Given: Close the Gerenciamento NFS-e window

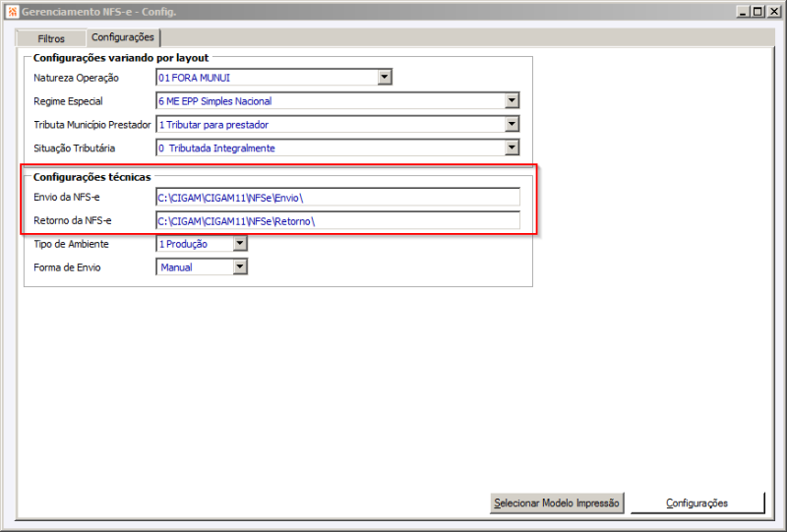Looking at the screenshot, I should point(774,12).
